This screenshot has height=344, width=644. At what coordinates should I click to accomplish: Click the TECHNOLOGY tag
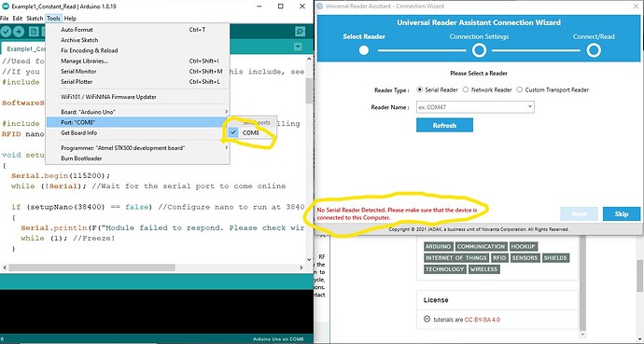tap(444, 269)
